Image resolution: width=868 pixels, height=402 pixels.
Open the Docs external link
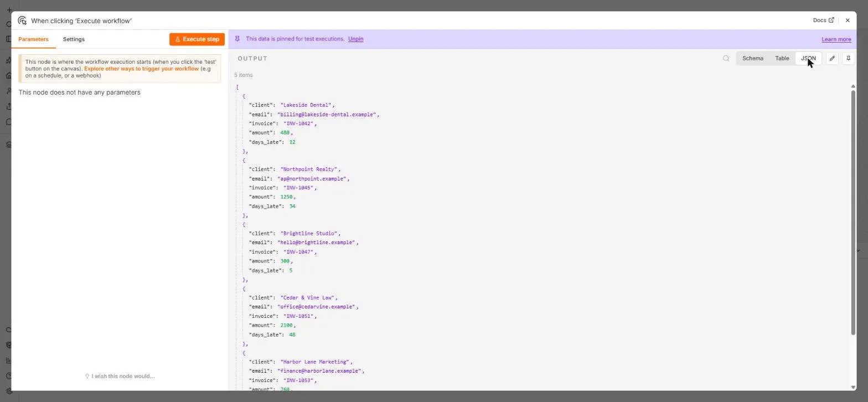(x=823, y=20)
